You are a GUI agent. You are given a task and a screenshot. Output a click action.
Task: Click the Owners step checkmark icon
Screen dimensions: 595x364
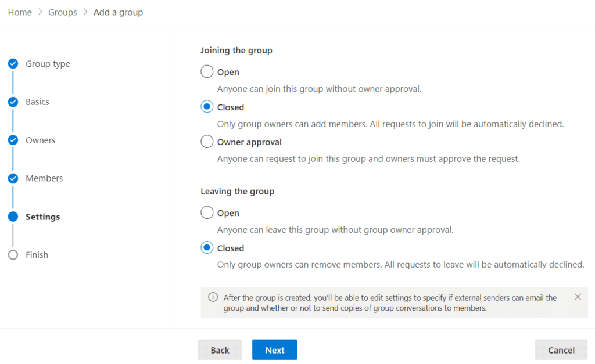[13, 140]
